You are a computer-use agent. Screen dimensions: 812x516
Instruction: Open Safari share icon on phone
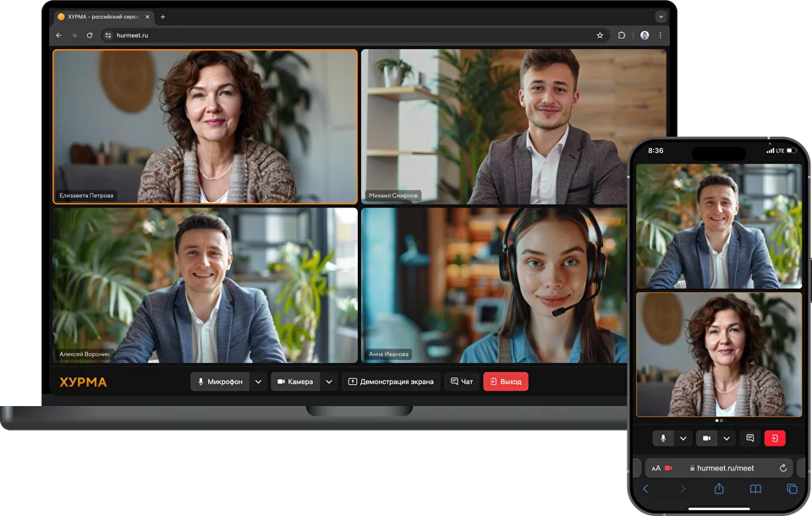click(719, 489)
